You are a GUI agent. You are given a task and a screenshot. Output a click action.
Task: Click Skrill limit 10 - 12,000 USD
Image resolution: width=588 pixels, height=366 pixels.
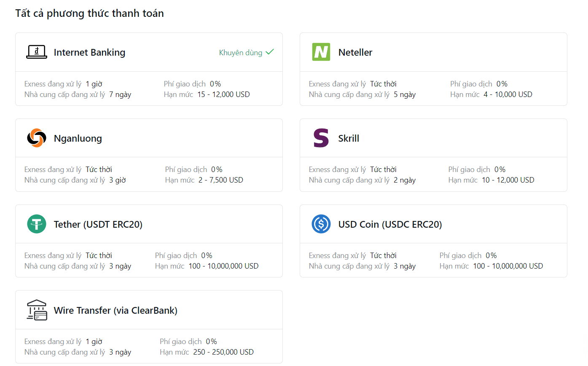pyautogui.click(x=508, y=180)
